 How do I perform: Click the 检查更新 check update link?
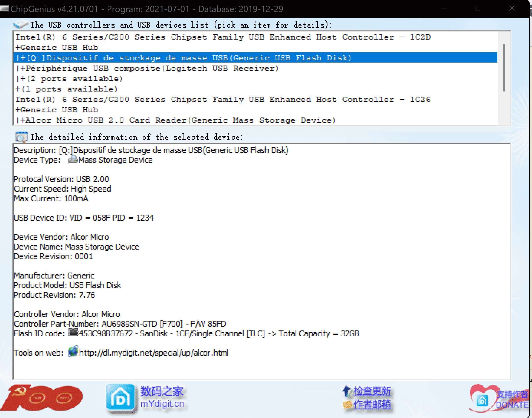[372, 391]
